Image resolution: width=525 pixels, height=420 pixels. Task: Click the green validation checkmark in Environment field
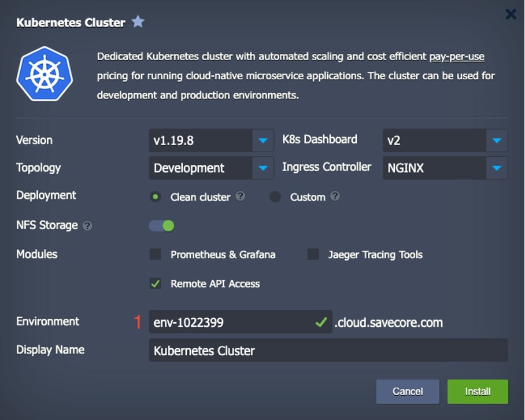pos(321,322)
